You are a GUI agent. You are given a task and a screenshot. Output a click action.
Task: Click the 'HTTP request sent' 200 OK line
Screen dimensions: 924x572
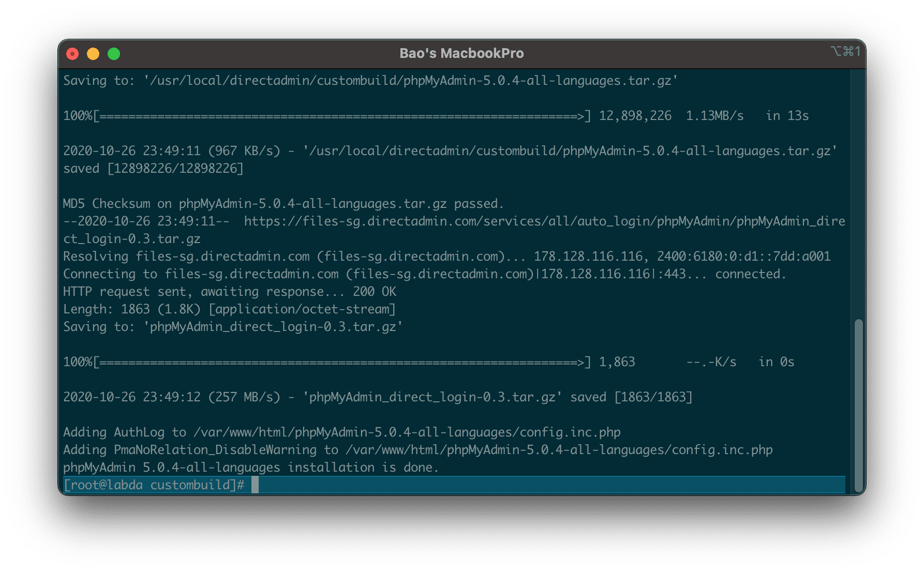(229, 292)
